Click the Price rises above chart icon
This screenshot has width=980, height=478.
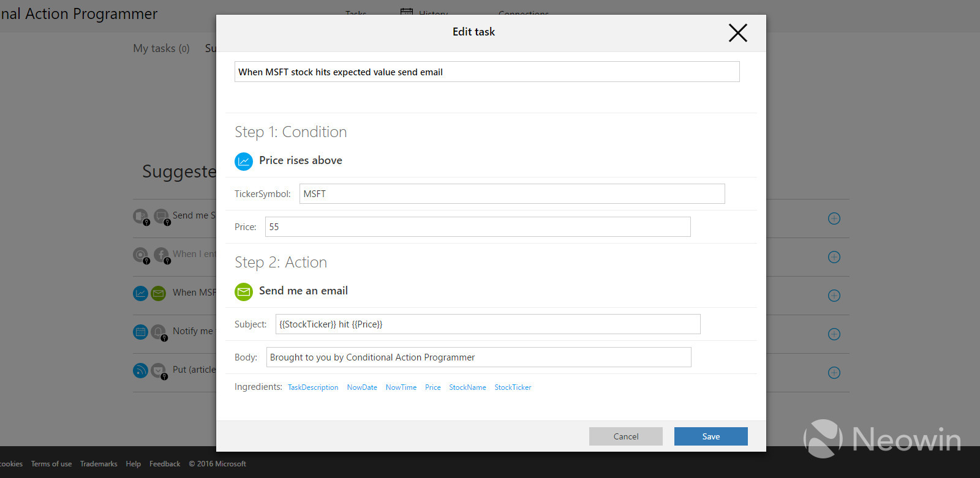(244, 162)
